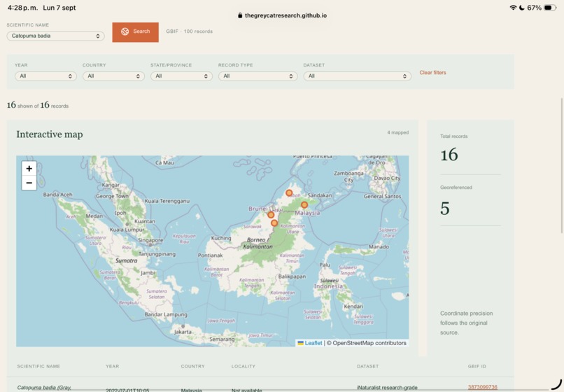Open GBIF ID 3873099736 link
564x392 pixels.
tap(482, 387)
